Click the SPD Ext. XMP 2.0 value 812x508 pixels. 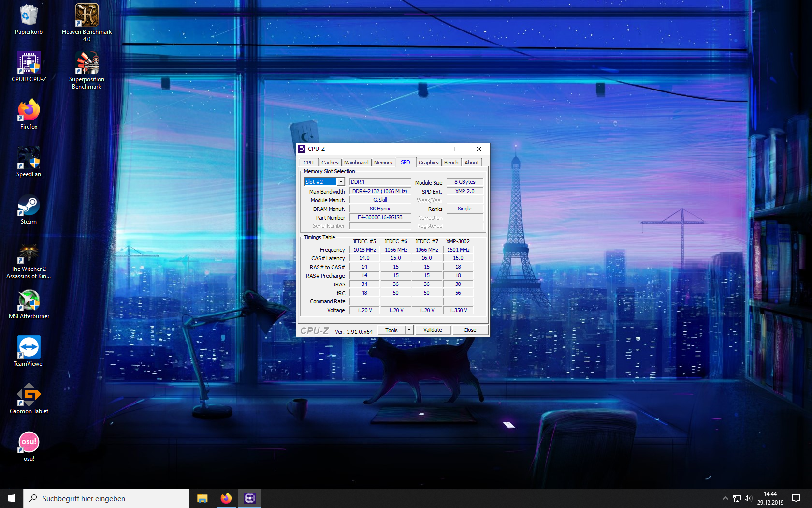(x=464, y=192)
